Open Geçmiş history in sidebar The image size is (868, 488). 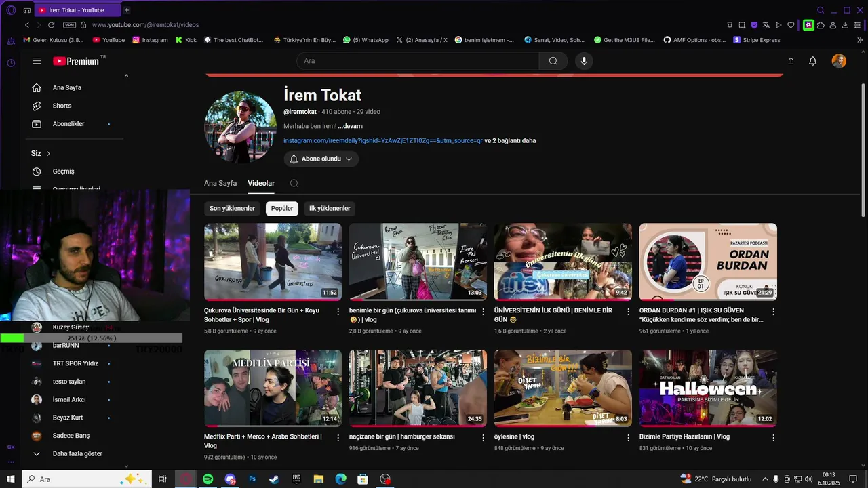click(63, 171)
